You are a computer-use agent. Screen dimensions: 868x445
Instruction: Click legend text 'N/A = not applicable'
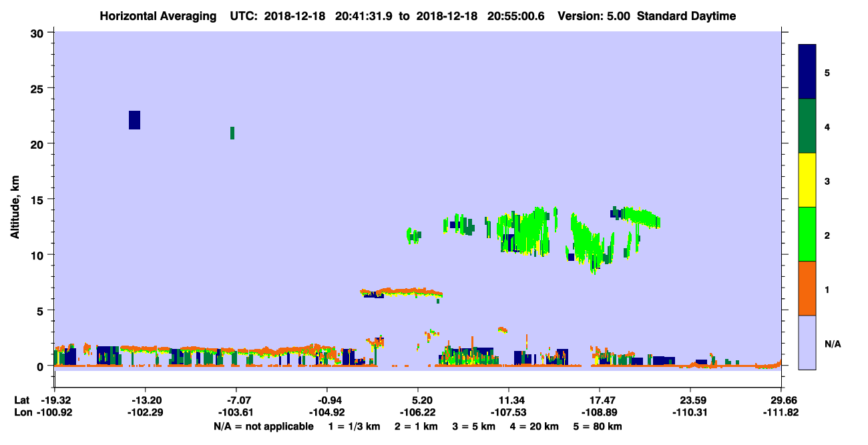263,426
